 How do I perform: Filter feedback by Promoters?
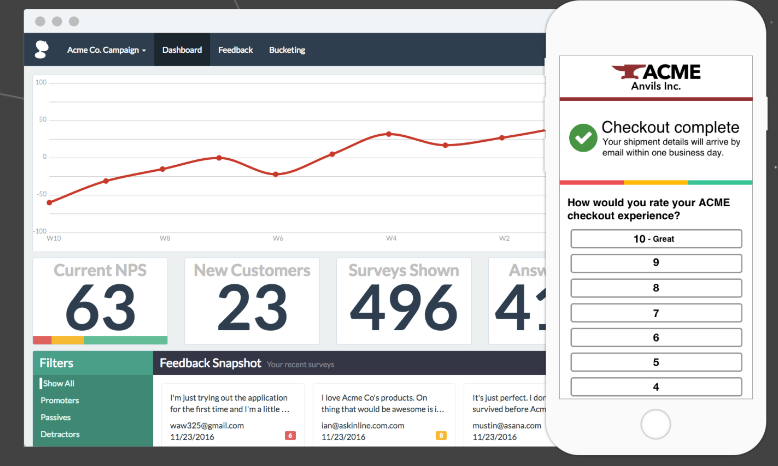click(x=60, y=400)
